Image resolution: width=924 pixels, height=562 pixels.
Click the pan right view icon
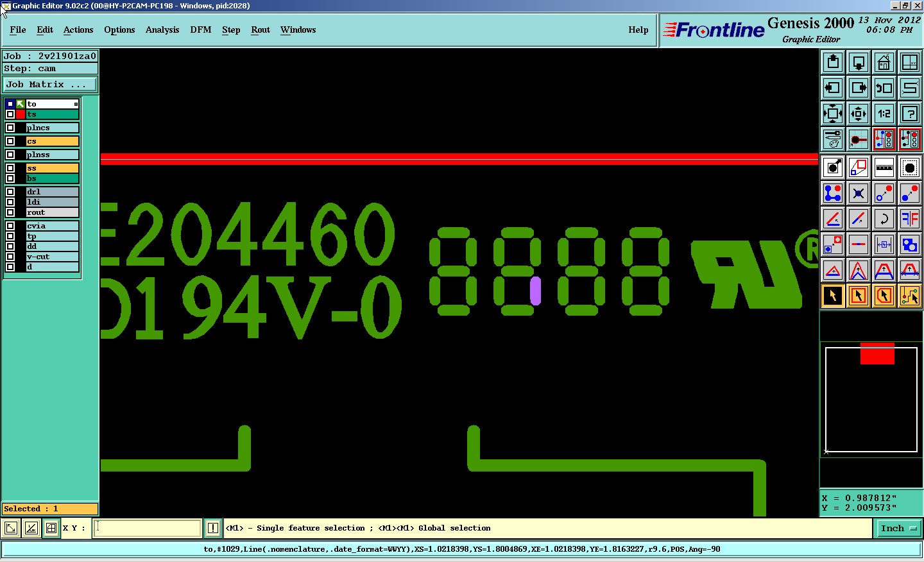tap(859, 88)
